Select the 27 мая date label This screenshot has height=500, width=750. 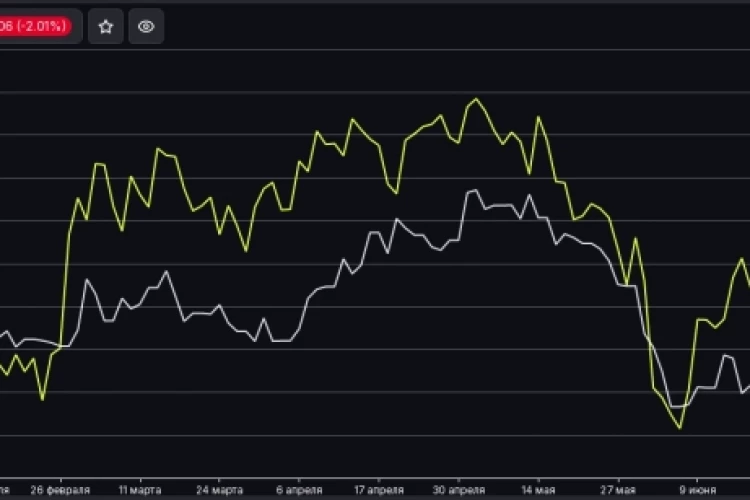pos(618,490)
